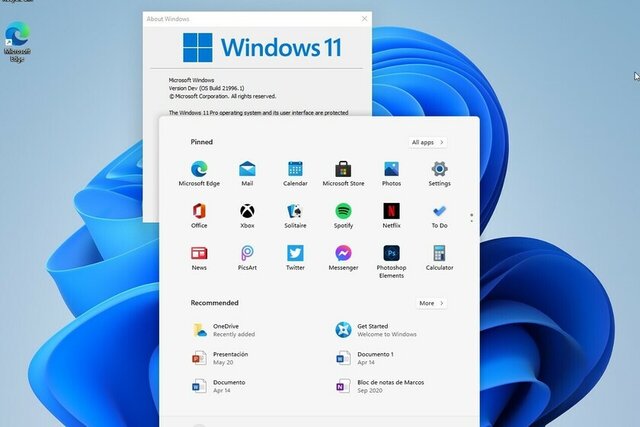
Task: Open Get Started welcome item
Action: pyautogui.click(x=376, y=330)
